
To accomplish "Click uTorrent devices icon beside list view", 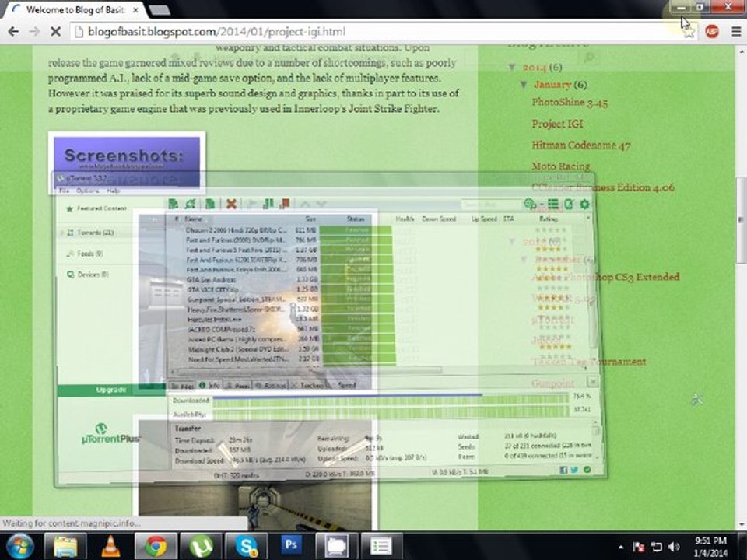I will tap(568, 205).
